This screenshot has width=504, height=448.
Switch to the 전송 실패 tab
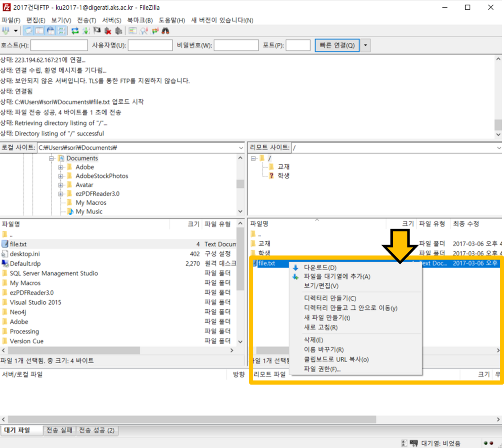(x=59, y=430)
